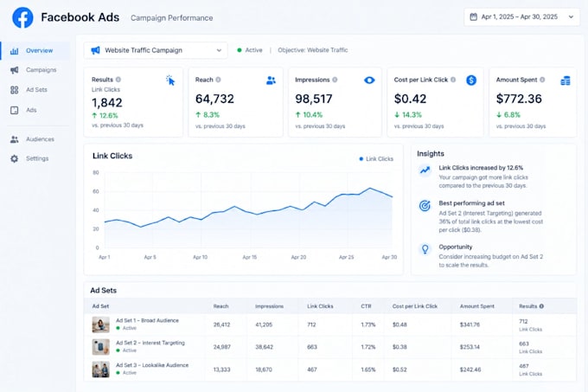Click the target icon for Best performing ad set
The width and height of the screenshot is (588, 392).
(425, 206)
